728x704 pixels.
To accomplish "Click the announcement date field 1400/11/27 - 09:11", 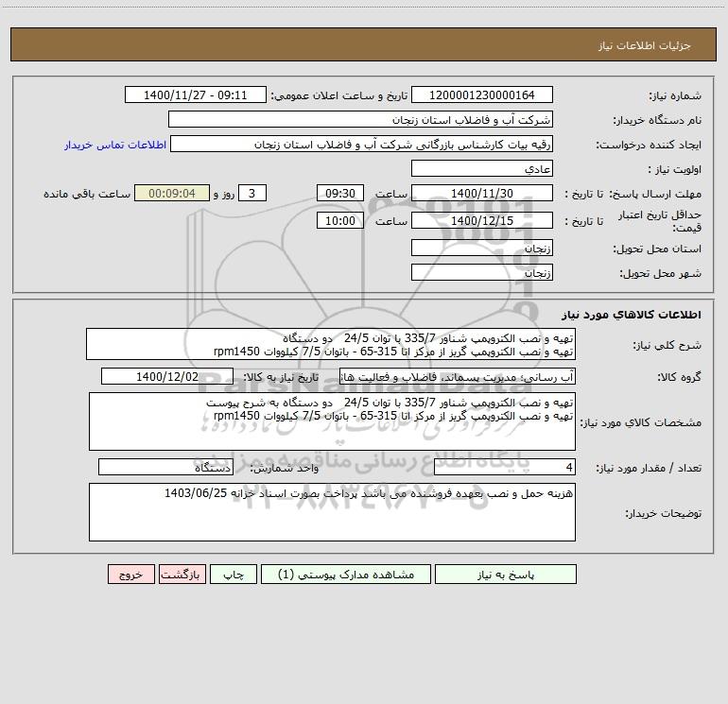I will point(196,94).
